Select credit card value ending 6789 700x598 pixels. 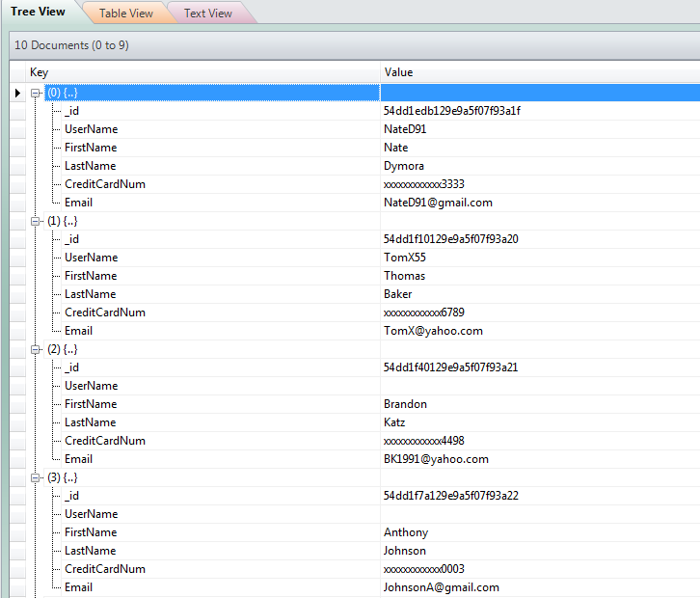[423, 313]
